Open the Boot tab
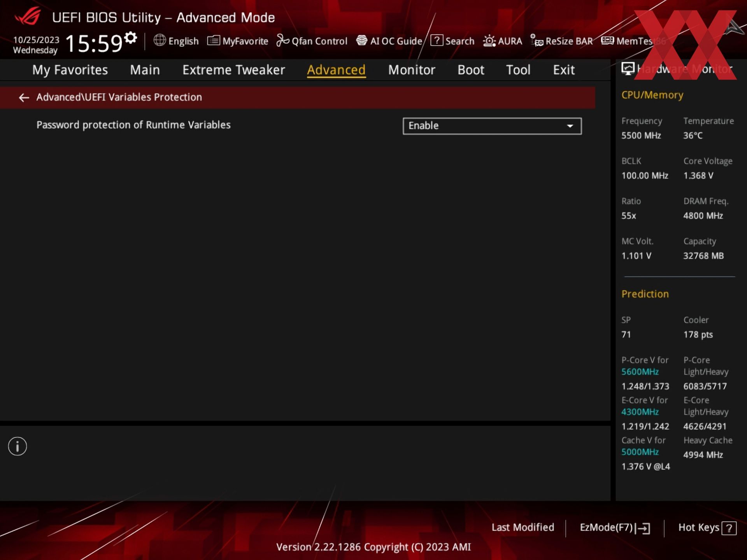 (471, 70)
